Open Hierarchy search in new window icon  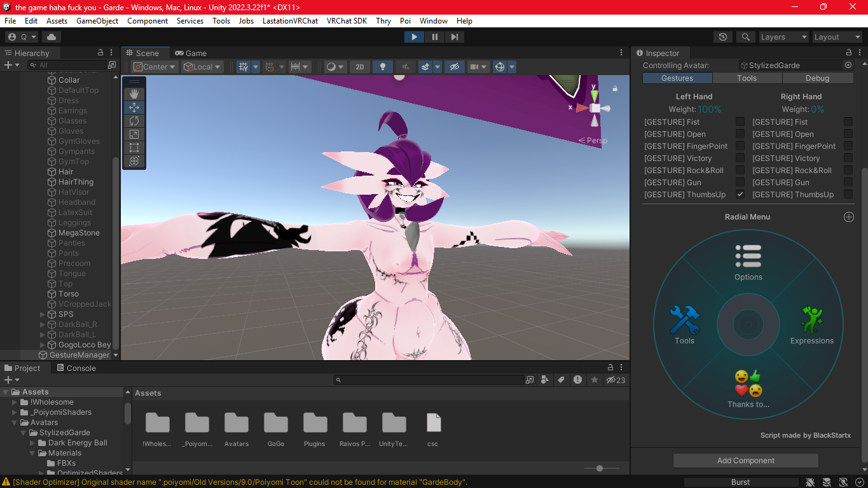coord(112,65)
